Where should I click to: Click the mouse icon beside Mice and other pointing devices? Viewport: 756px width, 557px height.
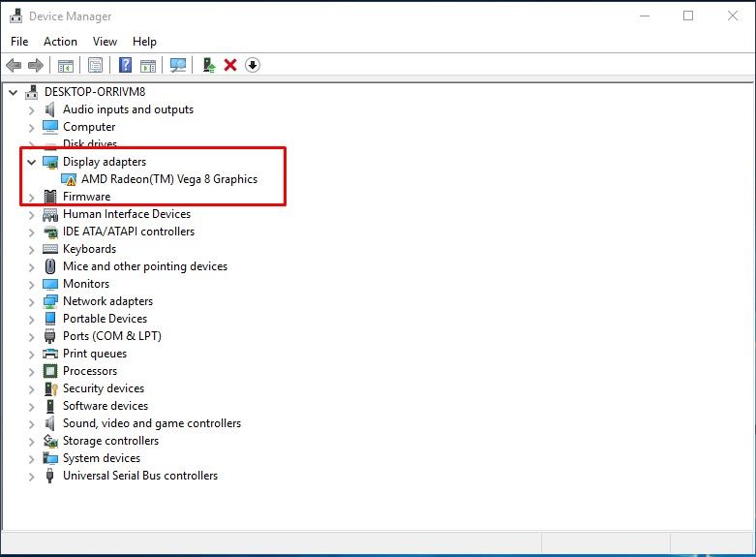(50, 266)
